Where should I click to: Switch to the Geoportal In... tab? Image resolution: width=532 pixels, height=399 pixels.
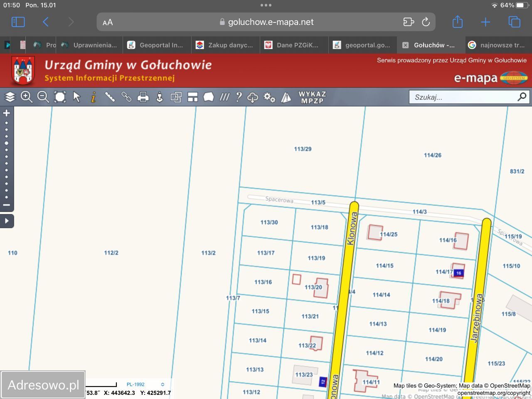point(157,45)
